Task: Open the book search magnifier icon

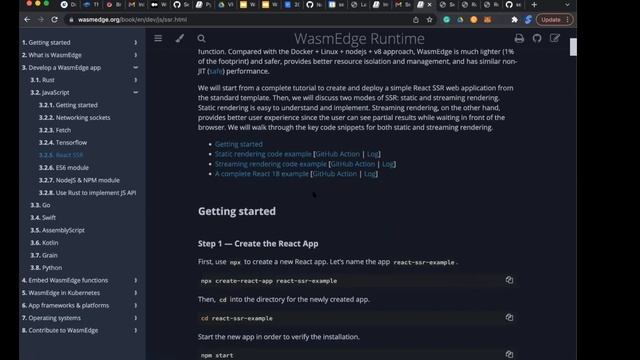Action: click(201, 38)
